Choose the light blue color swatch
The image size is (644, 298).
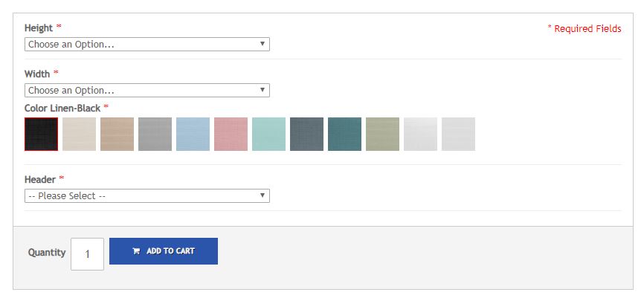(193, 135)
